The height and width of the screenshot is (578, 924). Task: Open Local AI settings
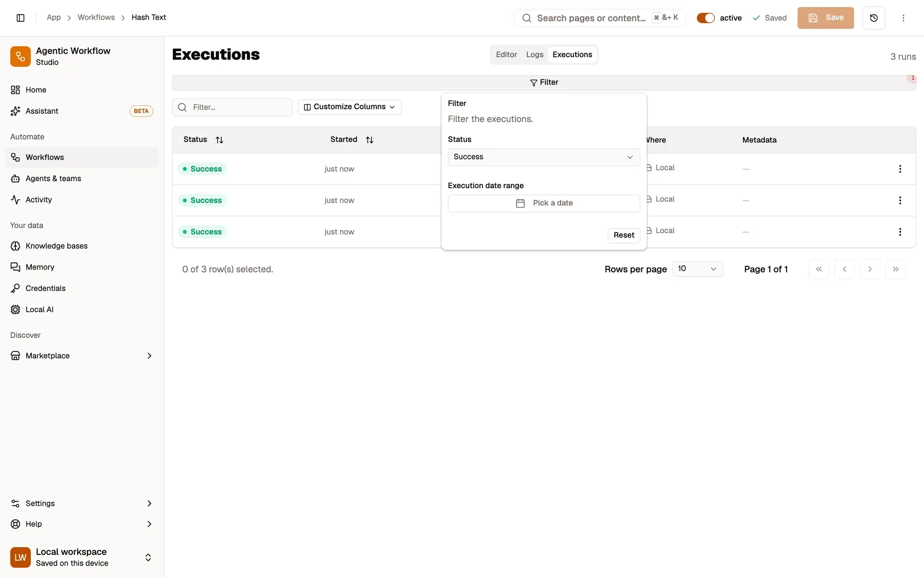point(82,310)
